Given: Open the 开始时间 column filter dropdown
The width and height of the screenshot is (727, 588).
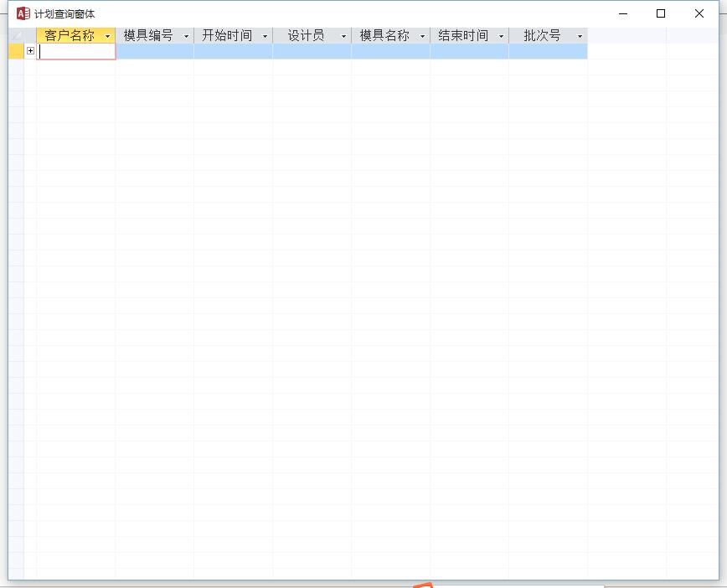Looking at the screenshot, I should (x=266, y=36).
